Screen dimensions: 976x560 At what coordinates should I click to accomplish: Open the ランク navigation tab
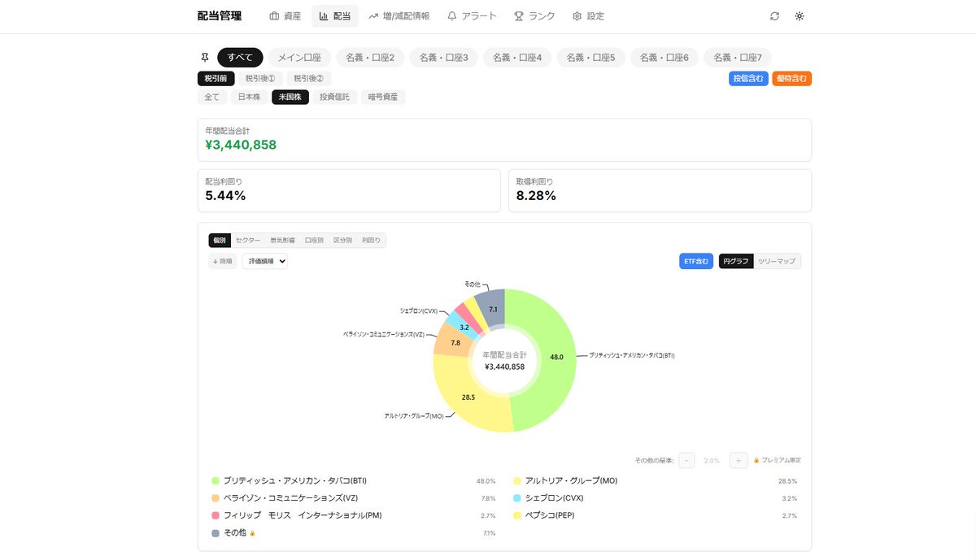[534, 16]
